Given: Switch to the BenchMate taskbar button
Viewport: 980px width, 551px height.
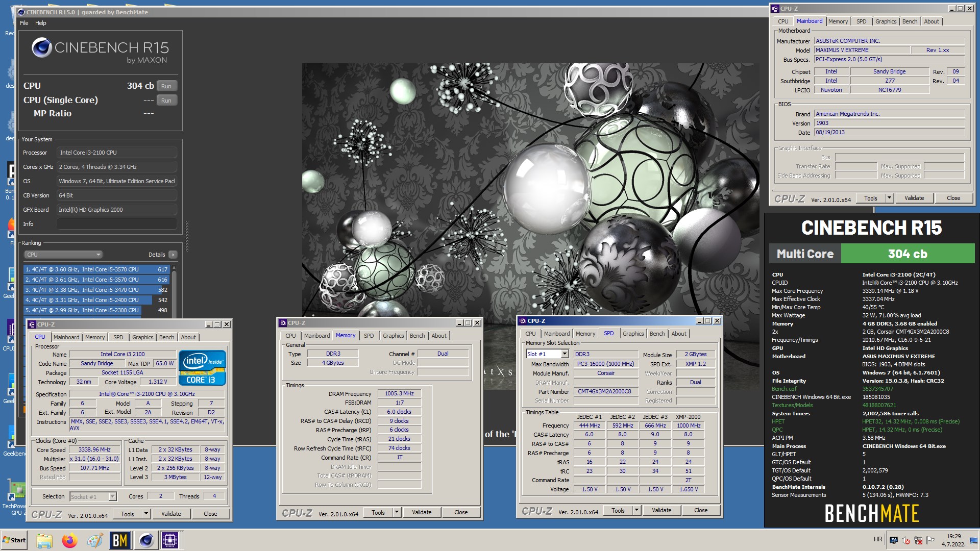Looking at the screenshot, I should tap(120, 540).
